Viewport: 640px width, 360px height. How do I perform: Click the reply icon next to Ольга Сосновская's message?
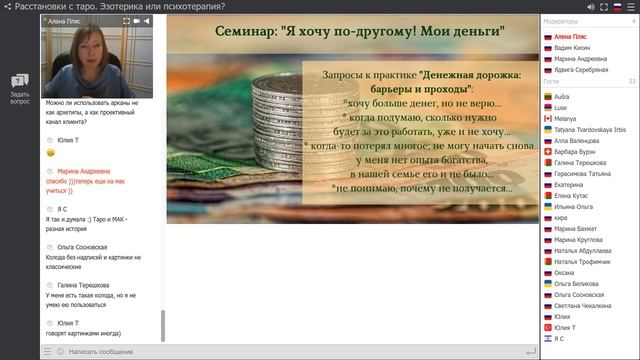[50, 247]
